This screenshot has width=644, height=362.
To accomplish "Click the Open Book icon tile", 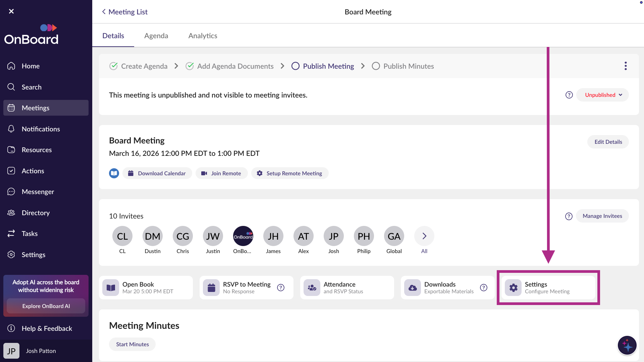I will 111,288.
